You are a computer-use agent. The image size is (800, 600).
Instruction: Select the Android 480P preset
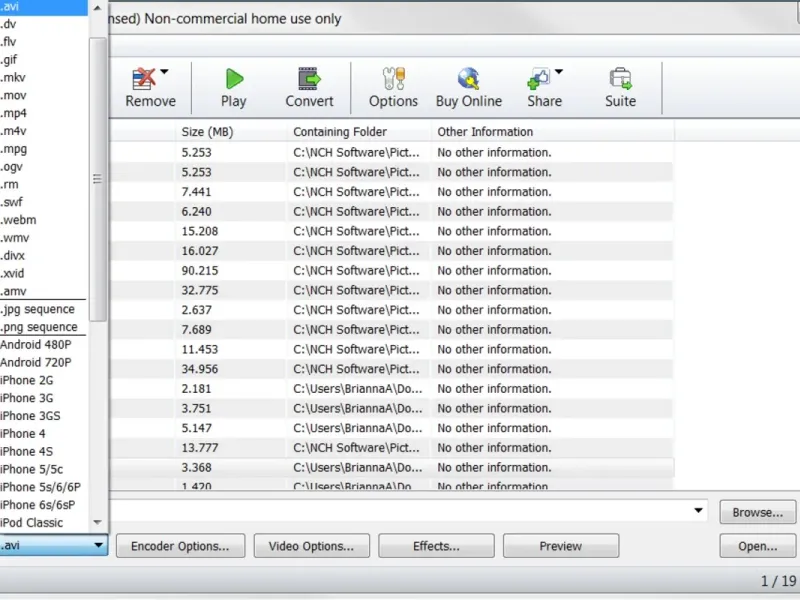click(x=44, y=345)
